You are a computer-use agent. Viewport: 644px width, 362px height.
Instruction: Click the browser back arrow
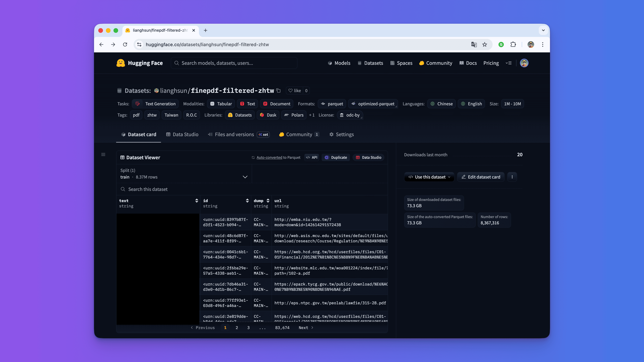[x=101, y=45]
